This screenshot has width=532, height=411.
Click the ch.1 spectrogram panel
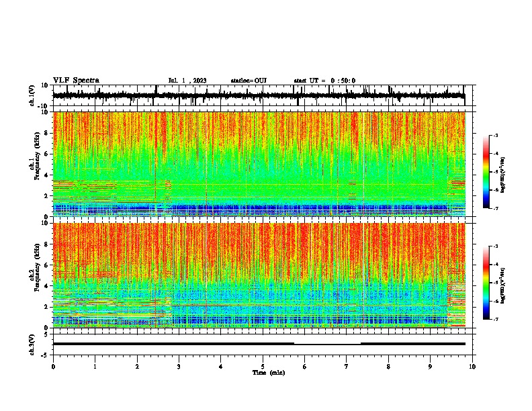(264, 164)
